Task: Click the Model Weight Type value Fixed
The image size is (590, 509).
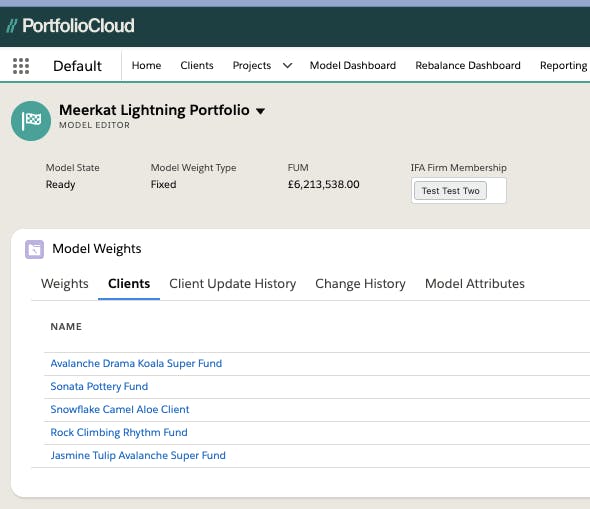Action: coord(163,184)
